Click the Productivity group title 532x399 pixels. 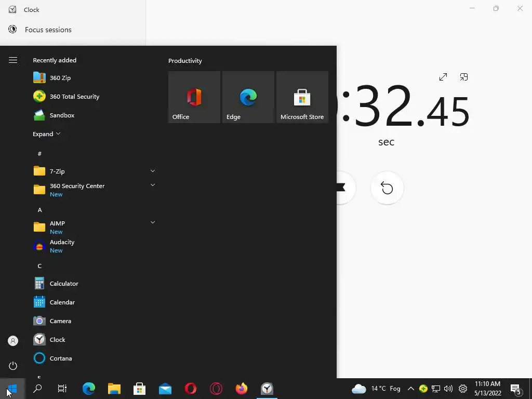click(x=185, y=61)
